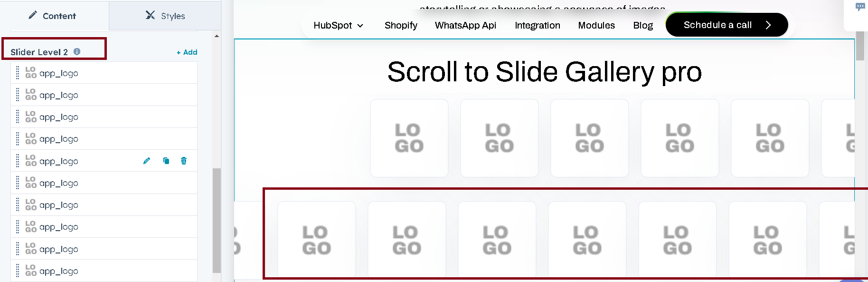Click the Schedule a call button
The height and width of the screenshot is (282, 868).
(x=726, y=25)
